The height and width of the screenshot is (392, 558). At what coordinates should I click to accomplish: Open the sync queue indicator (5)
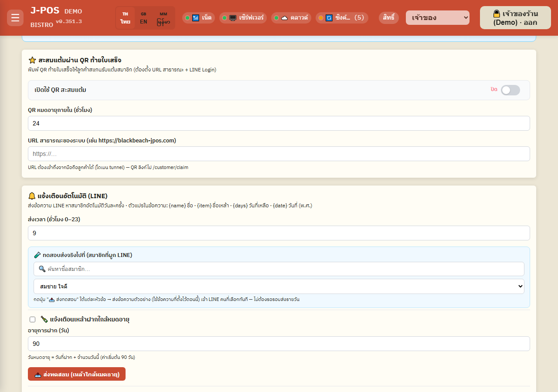pyautogui.click(x=342, y=18)
